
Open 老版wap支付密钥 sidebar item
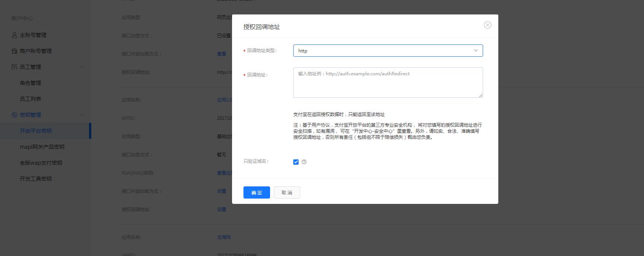click(x=41, y=163)
